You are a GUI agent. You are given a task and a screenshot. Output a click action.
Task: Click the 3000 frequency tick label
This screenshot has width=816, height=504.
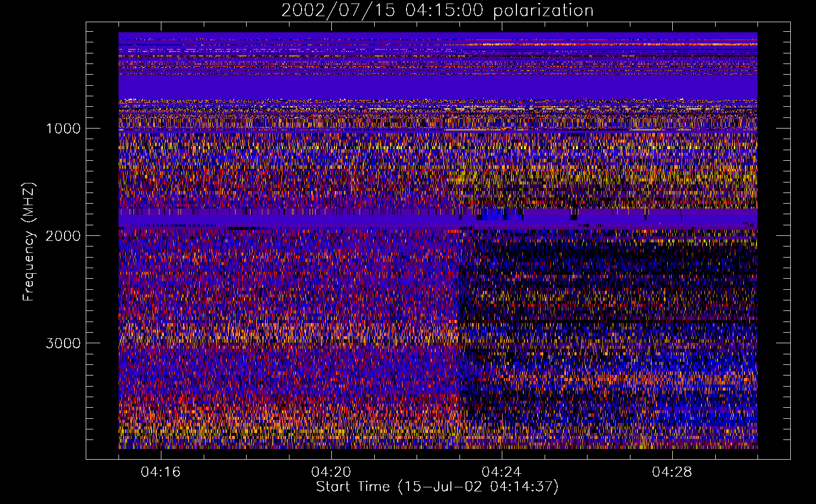click(x=63, y=343)
